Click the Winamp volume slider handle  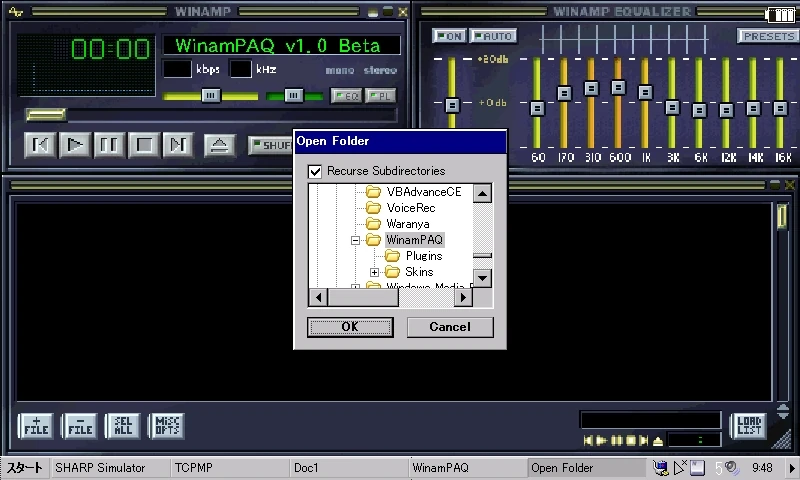(210, 95)
